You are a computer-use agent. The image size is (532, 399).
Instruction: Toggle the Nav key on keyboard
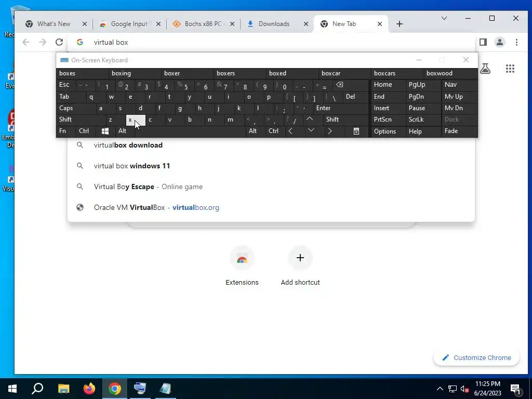[459, 85]
